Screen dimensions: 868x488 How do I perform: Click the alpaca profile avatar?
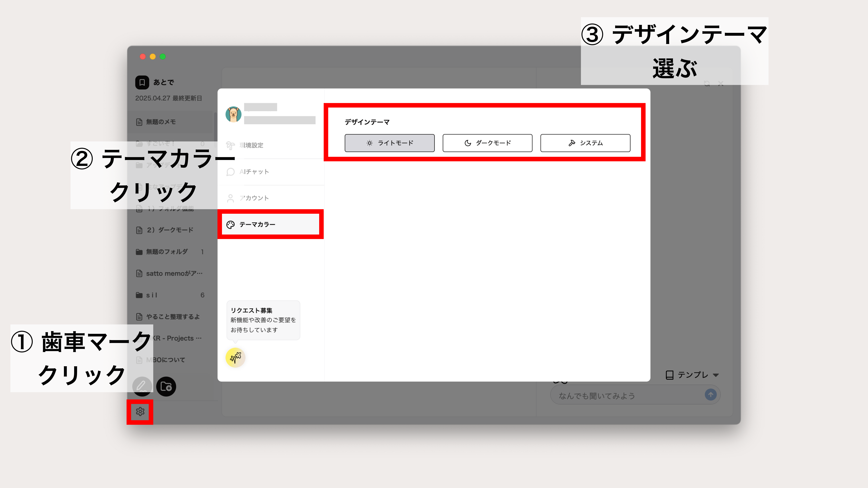click(234, 114)
